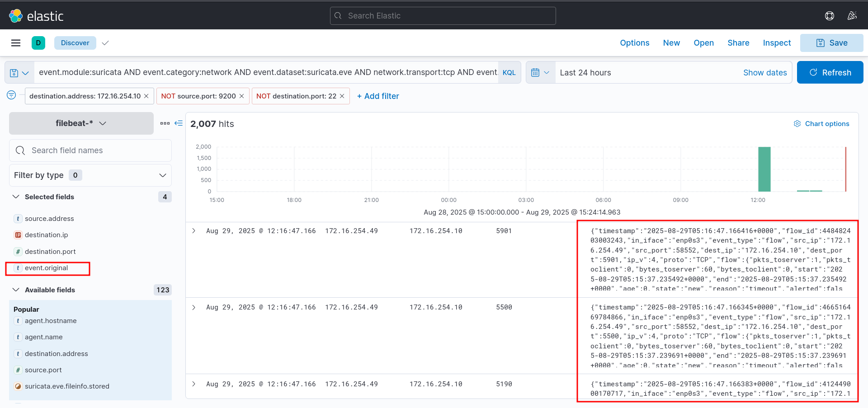This screenshot has height=408, width=868.
Task: Open the filter options menu icon
Action: (11, 95)
